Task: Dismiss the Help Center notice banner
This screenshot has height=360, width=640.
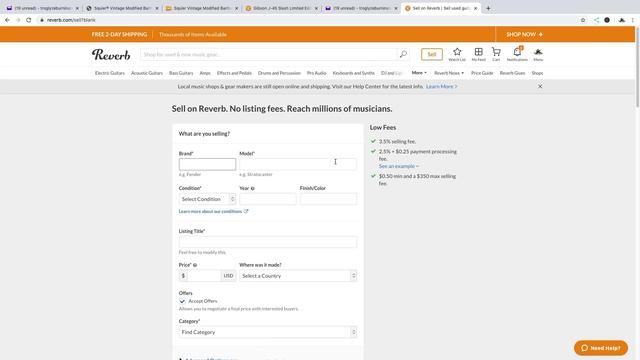Action: pos(540,87)
